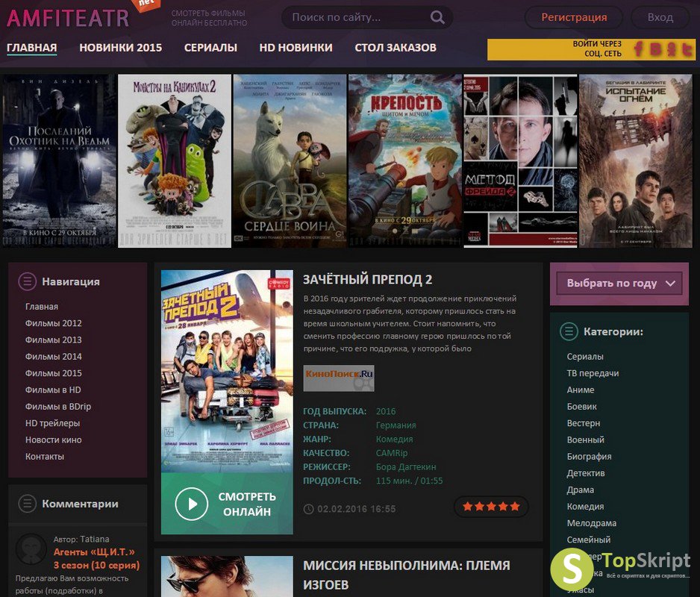
Task: Open the Зачётный препод 2 title link
Action: click(367, 280)
